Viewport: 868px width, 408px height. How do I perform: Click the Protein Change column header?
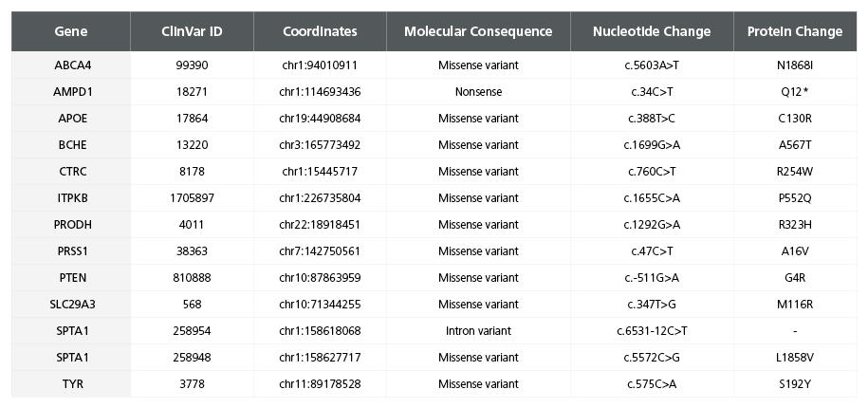pos(795,31)
